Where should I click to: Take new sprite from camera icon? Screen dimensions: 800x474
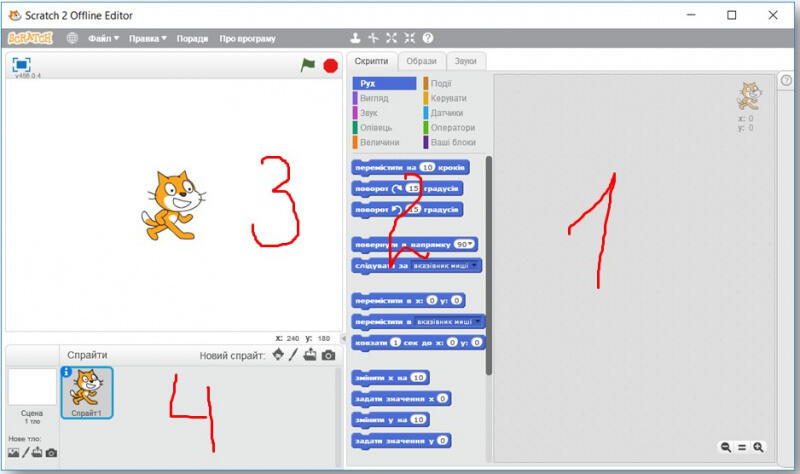click(x=329, y=355)
